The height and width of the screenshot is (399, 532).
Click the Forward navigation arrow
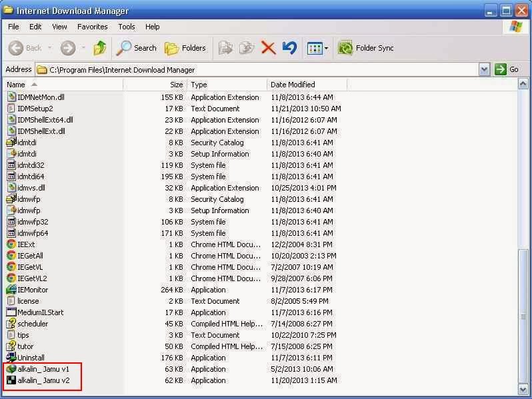pyautogui.click(x=68, y=48)
